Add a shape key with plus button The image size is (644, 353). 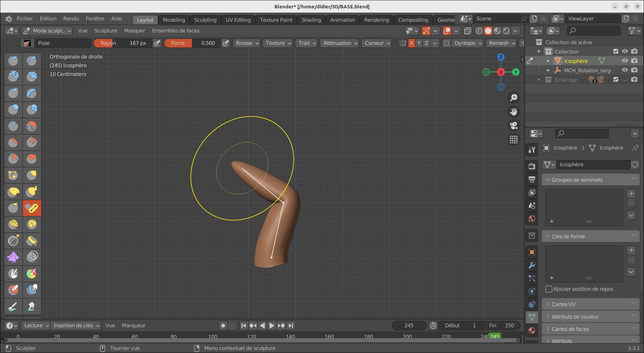tap(631, 250)
